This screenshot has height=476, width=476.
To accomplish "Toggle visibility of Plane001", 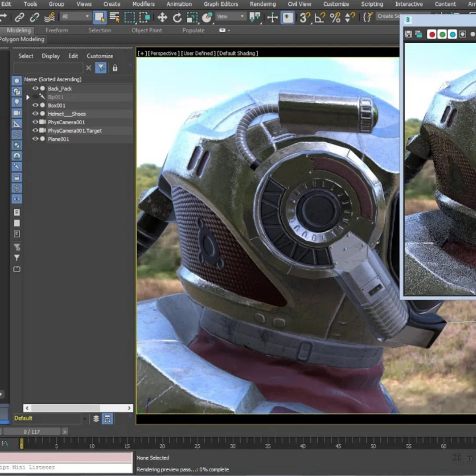I will 35,139.
